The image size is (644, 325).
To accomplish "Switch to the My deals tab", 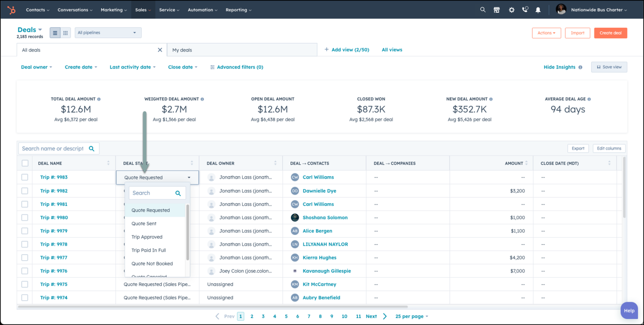I will pos(183,50).
